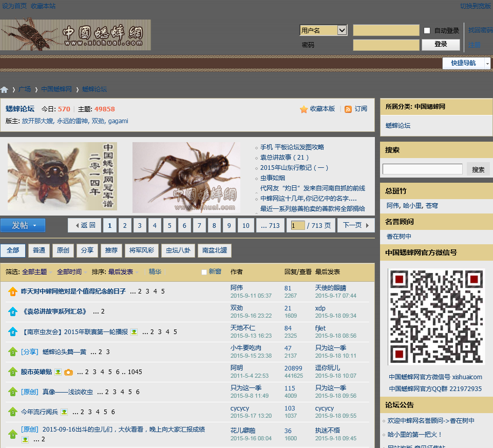Open the 2014 champion cricket thumbnail
Viewport: 493px width, 448px height.
pos(62,176)
